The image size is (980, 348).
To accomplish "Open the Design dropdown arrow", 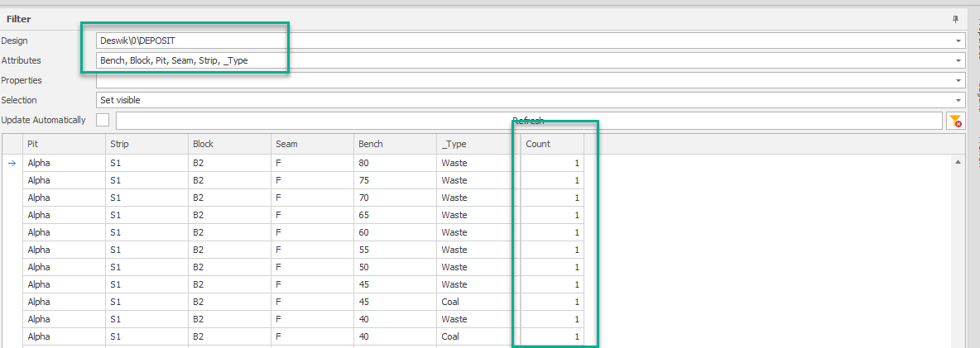I will point(958,41).
